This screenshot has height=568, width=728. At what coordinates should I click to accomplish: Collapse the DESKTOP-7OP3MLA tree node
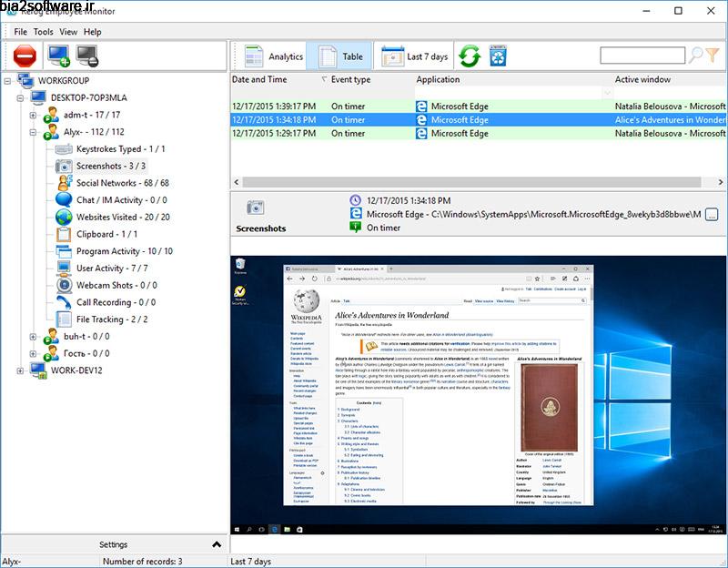20,97
